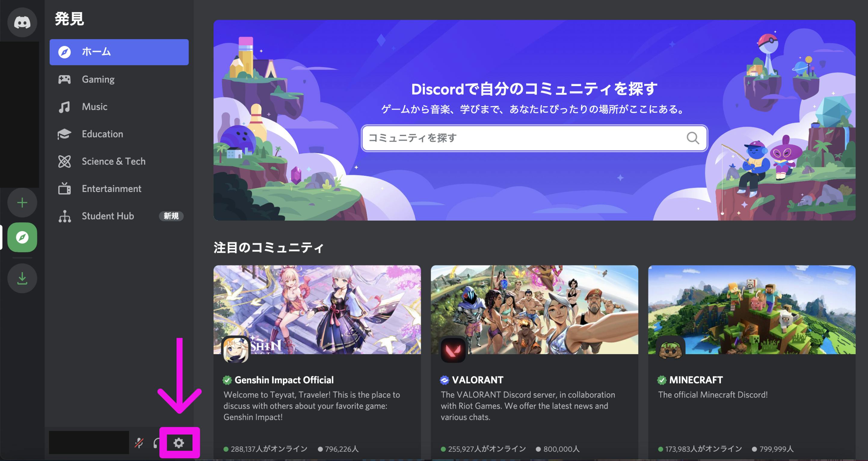
Task: Click the Student Hub category icon
Action: pos(66,215)
